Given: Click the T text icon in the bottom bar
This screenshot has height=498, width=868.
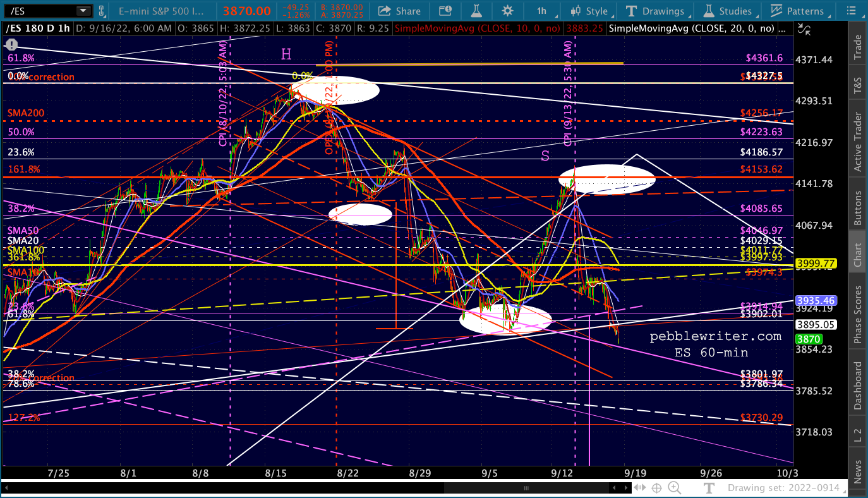Looking at the screenshot, I should pyautogui.click(x=709, y=487).
